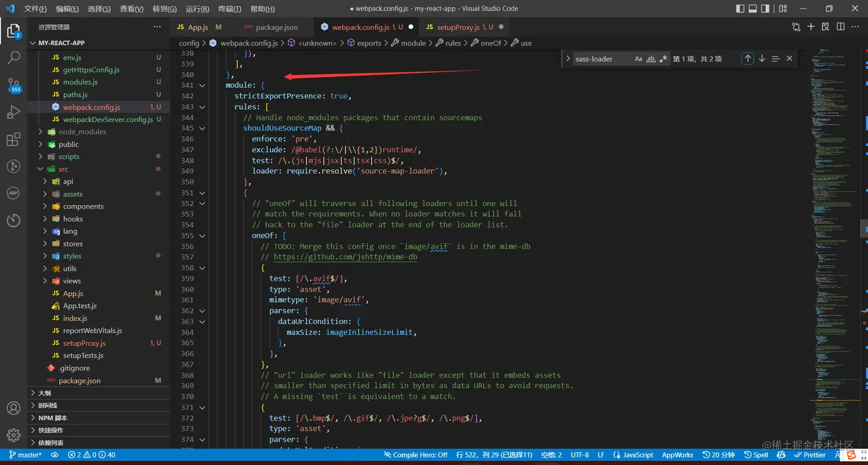Expand the node_modules folder
The height and width of the screenshot is (465, 868).
[x=82, y=131]
